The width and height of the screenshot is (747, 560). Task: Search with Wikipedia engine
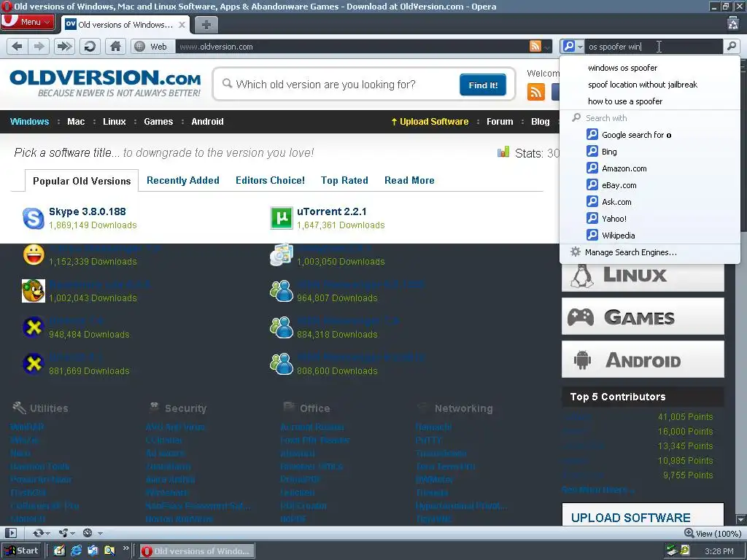coord(650,236)
